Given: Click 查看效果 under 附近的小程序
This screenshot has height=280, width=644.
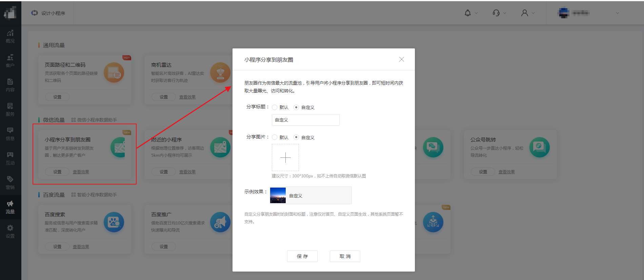Looking at the screenshot, I should [187, 172].
